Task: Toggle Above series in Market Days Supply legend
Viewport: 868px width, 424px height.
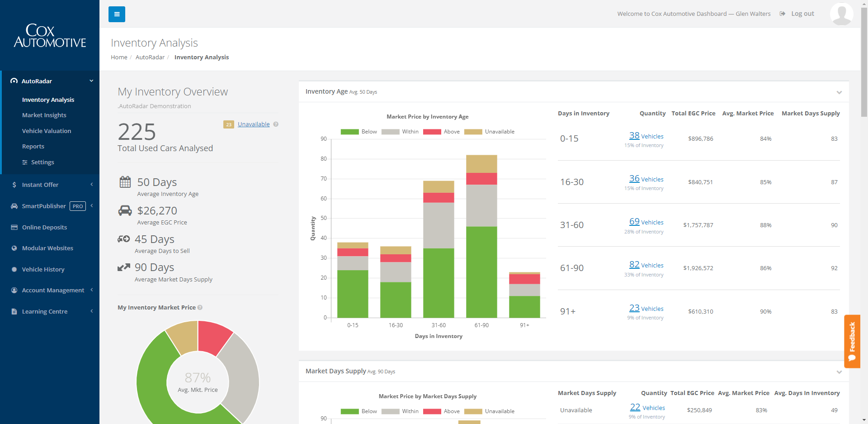Action: pyautogui.click(x=441, y=411)
